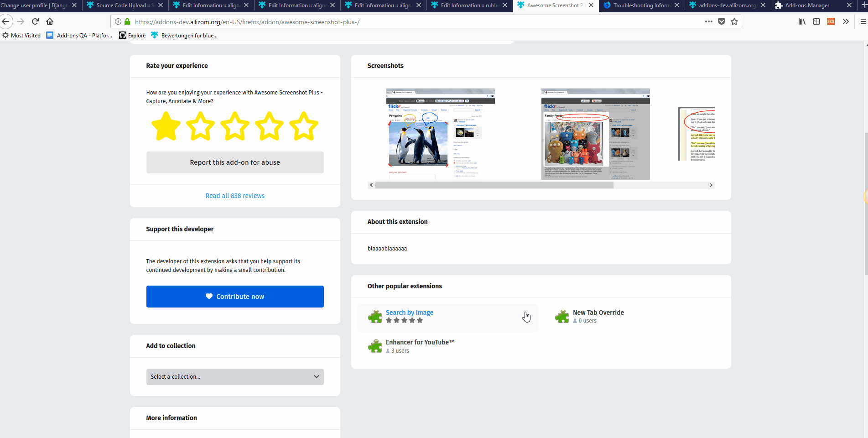Image resolution: width=868 pixels, height=438 pixels.
Task: Open the partially visible third screenshot thumbnail
Action: coord(696,134)
